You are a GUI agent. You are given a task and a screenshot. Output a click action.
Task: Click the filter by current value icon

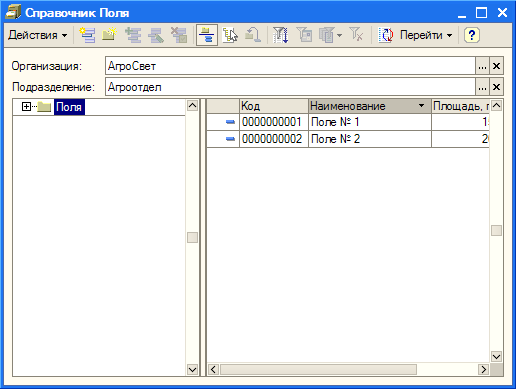(304, 35)
